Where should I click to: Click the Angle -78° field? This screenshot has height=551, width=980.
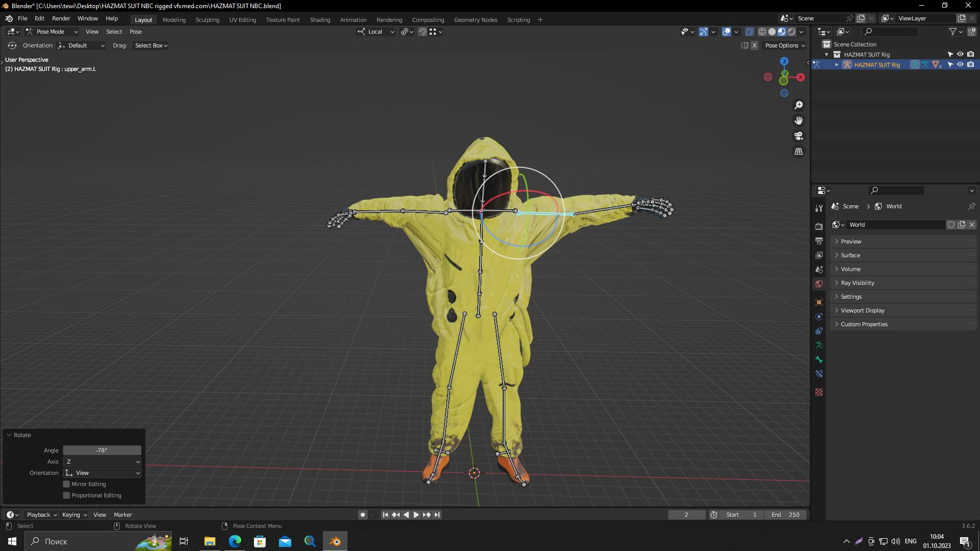pos(102,450)
